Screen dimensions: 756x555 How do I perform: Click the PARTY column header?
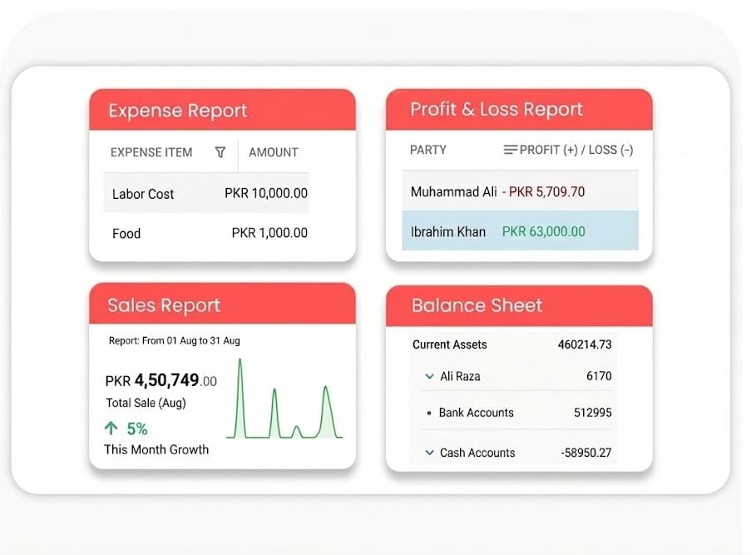[428, 150]
